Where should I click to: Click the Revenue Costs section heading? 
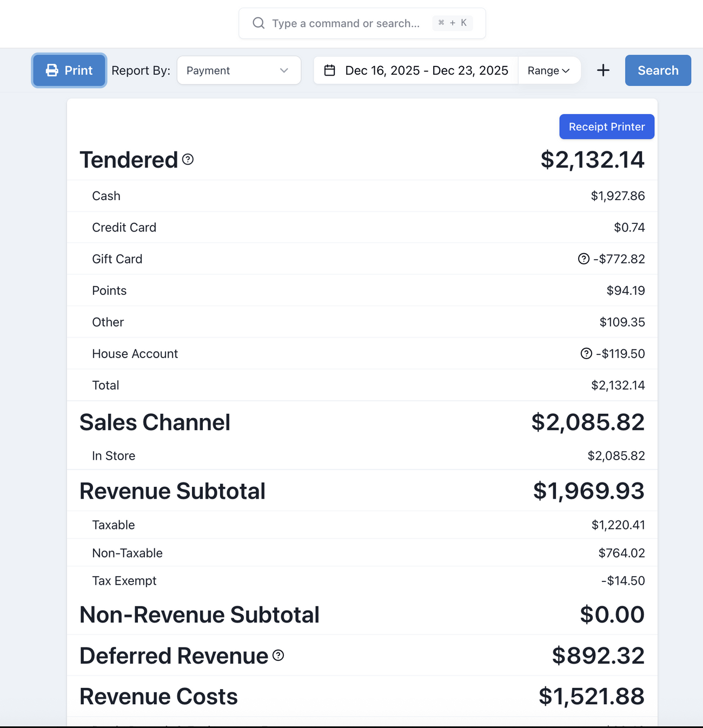coord(158,697)
